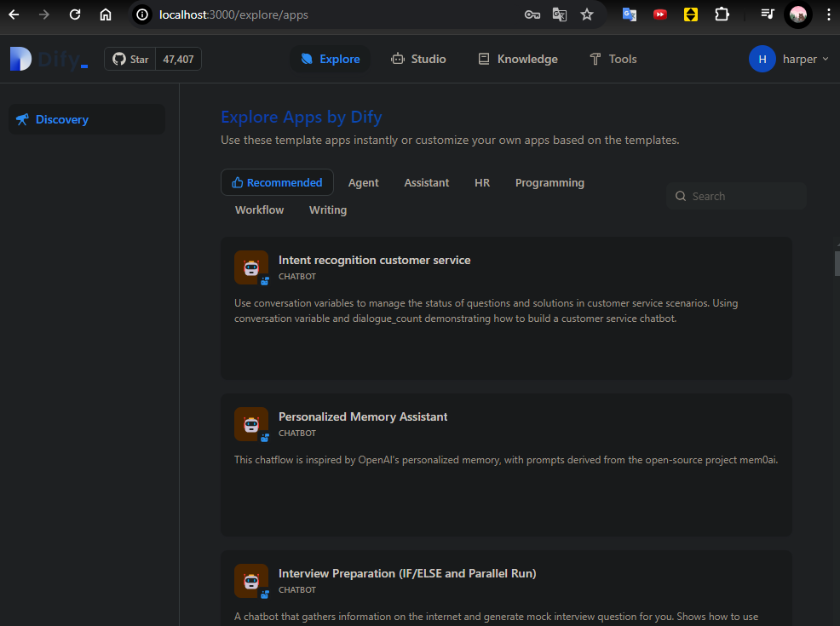This screenshot has height=626, width=840.
Task: Open Personalized Memory Assistant card title
Action: [x=363, y=416]
